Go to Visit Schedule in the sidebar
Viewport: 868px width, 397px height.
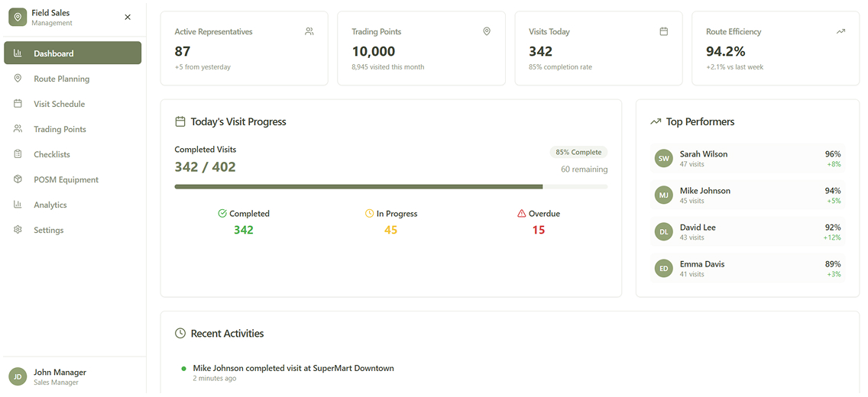click(x=59, y=104)
